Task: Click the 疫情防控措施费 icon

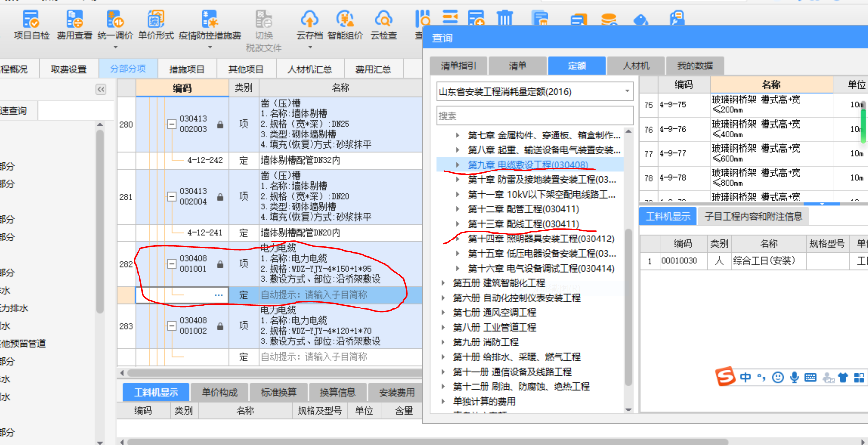Action: pos(209,19)
